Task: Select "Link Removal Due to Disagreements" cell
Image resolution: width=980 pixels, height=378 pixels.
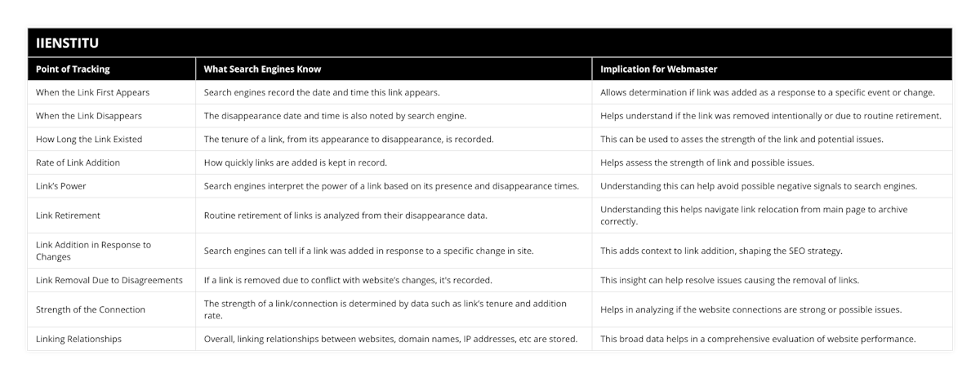Action: [109, 280]
